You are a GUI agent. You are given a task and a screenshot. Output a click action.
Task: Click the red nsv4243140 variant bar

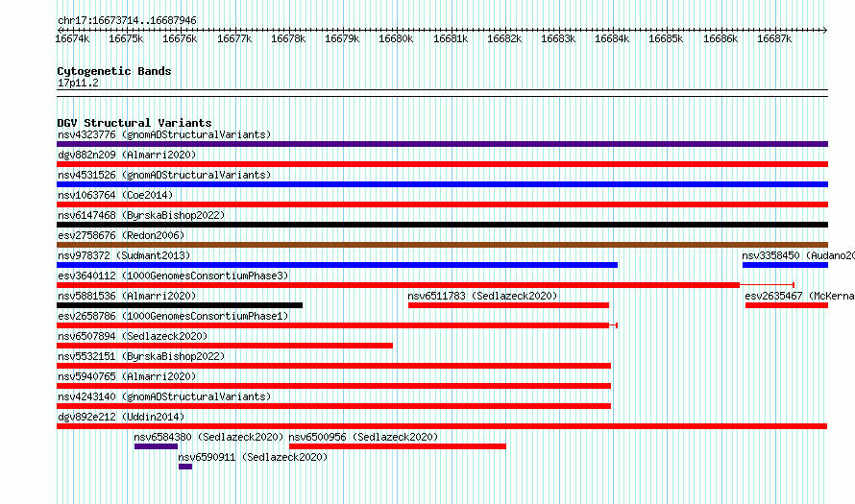click(333, 406)
